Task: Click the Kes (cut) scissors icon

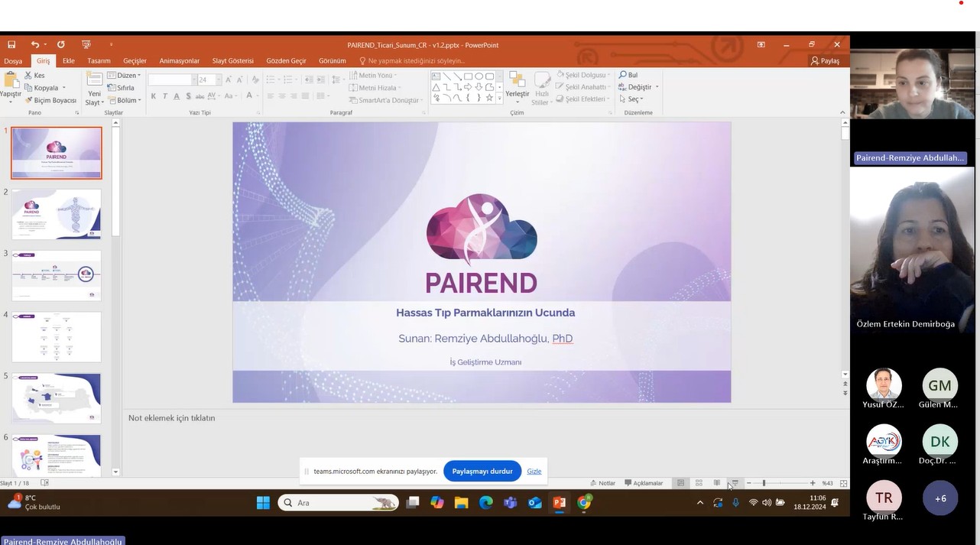Action: [29, 76]
